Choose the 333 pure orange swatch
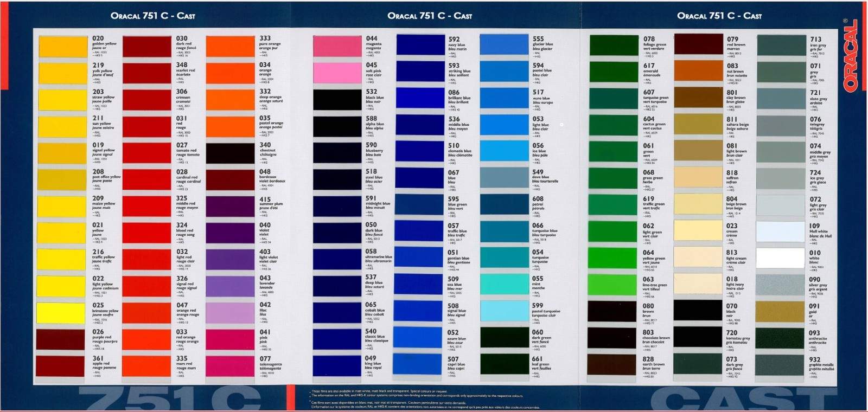Screen dimensions: 868x412 pyautogui.click(x=230, y=47)
